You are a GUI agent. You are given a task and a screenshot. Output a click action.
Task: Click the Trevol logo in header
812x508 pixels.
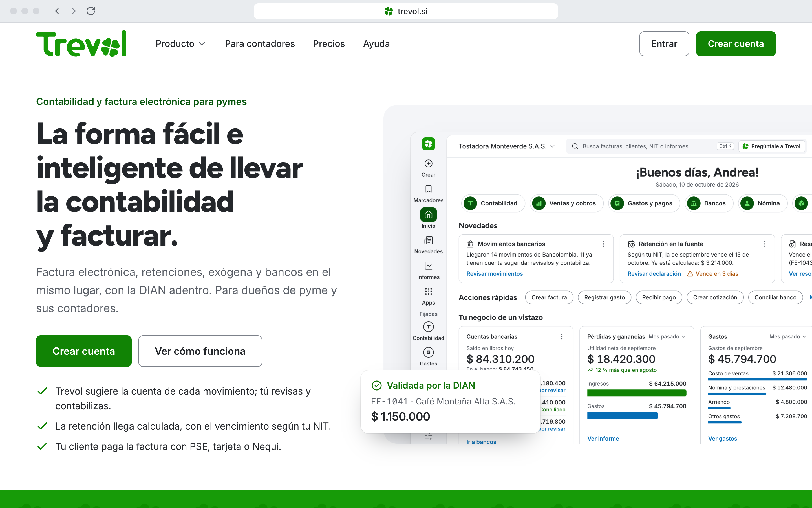point(81,44)
